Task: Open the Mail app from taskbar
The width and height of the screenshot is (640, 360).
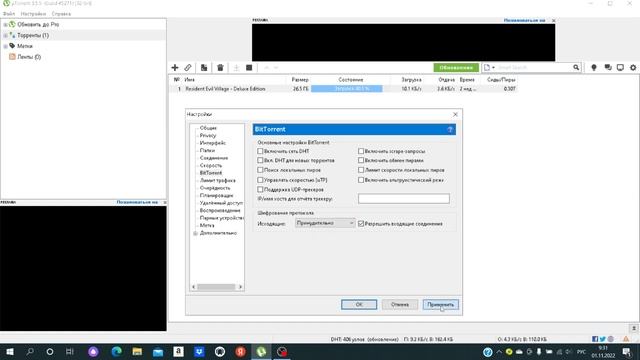Action: coord(158,351)
